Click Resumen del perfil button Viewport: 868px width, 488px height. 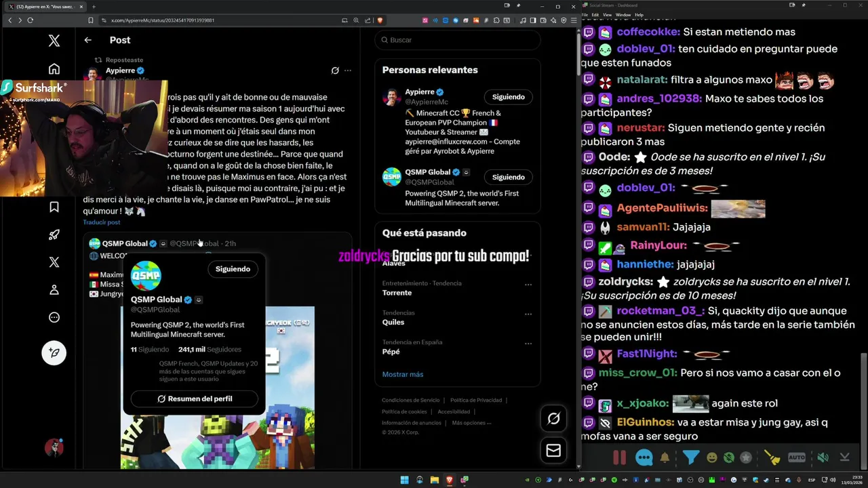coord(195,399)
